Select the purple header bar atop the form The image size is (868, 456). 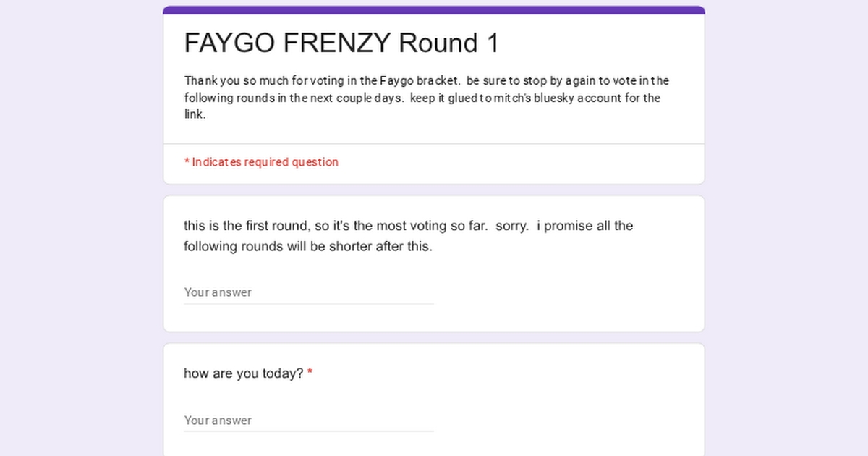coord(434,10)
